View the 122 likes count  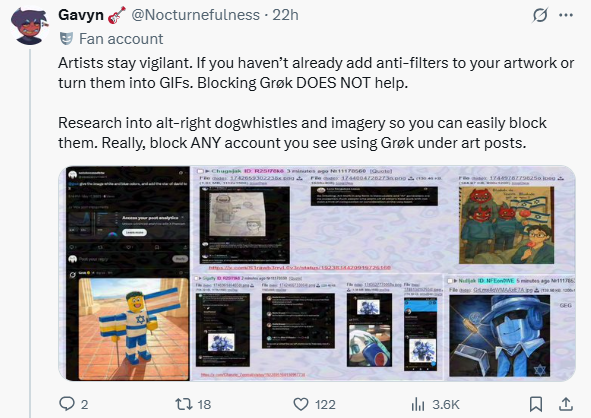325,404
